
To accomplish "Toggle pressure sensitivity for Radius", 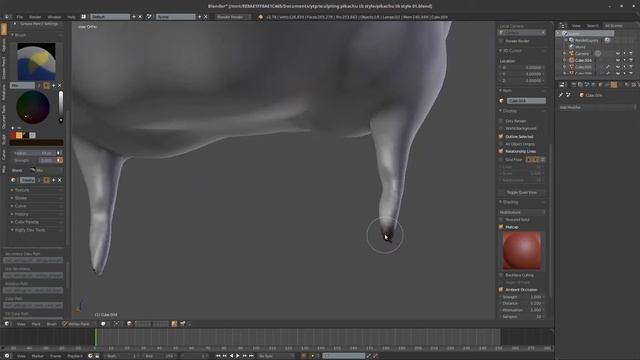I will tap(59, 153).
